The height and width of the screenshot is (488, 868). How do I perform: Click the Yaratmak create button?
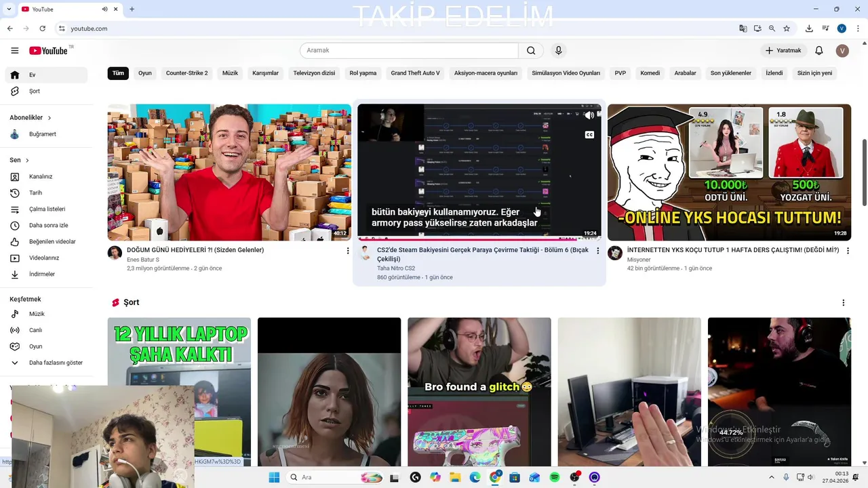[x=783, y=51]
